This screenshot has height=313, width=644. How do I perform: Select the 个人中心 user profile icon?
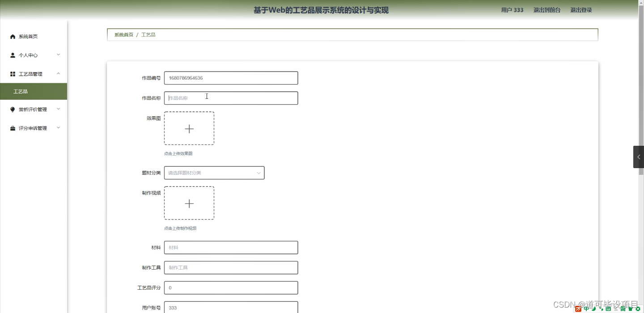(x=12, y=55)
